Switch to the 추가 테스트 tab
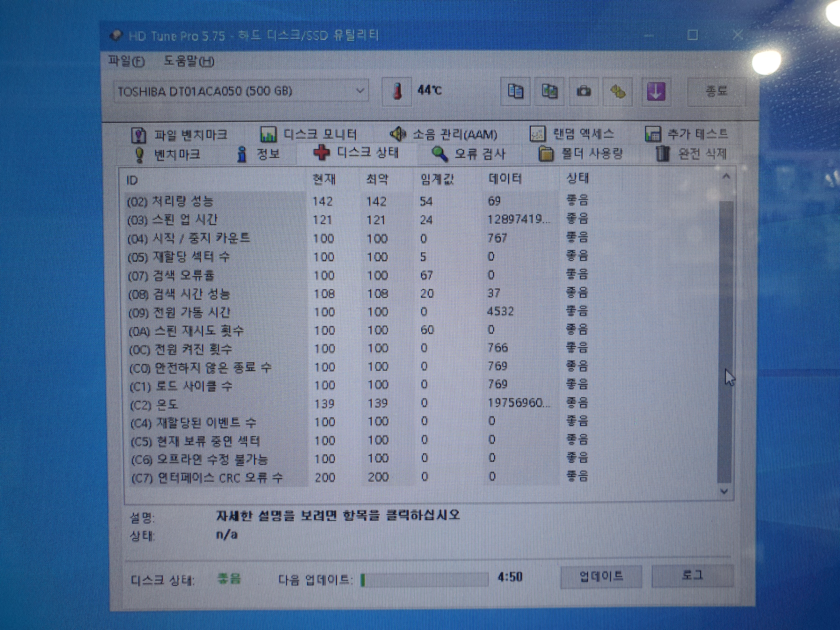840x630 pixels. [686, 134]
